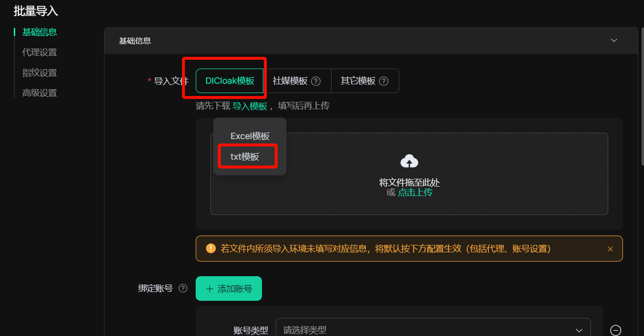Choose txt模板 from popup menu
Screen dimensions: 644x336
(x=245, y=156)
